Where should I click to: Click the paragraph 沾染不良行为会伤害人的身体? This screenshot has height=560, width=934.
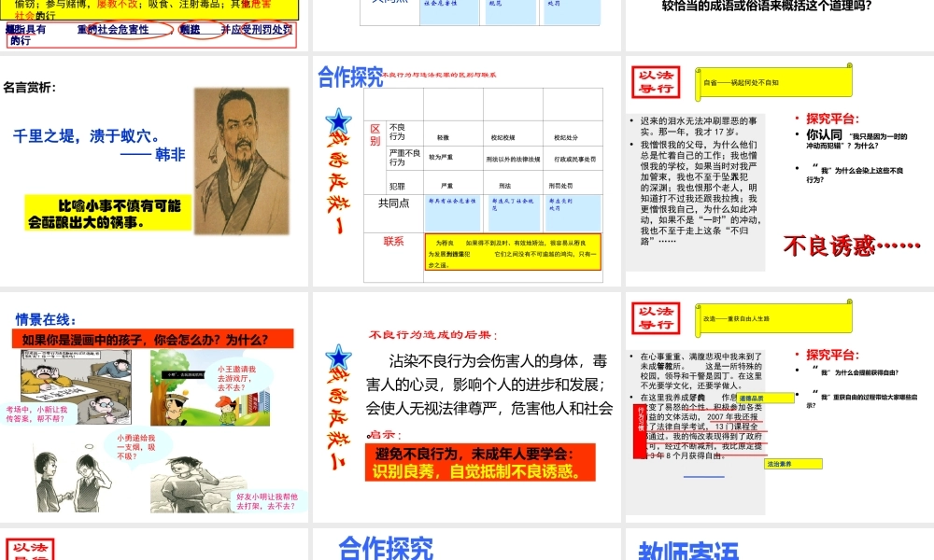pos(489,385)
